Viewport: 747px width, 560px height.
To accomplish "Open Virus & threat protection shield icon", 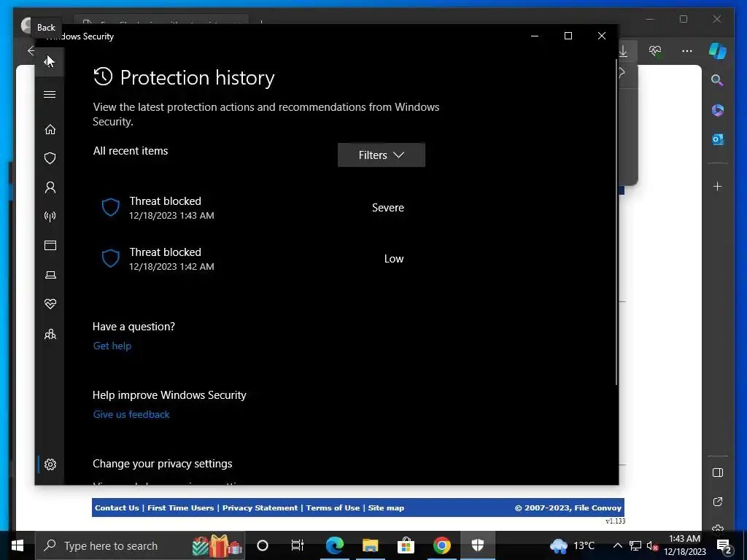I will [x=50, y=158].
